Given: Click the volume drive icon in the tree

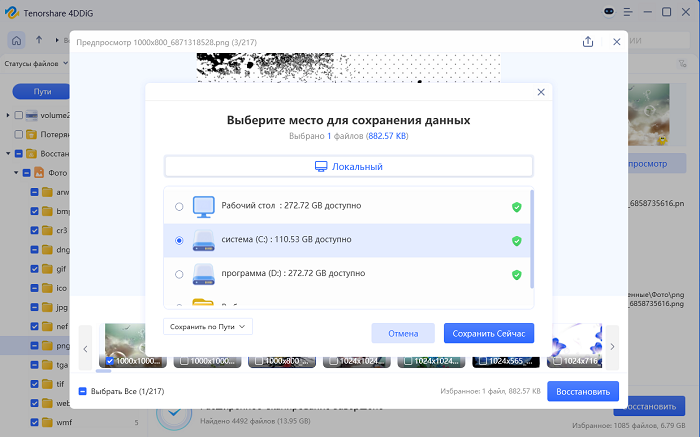Looking at the screenshot, I should point(31,116).
